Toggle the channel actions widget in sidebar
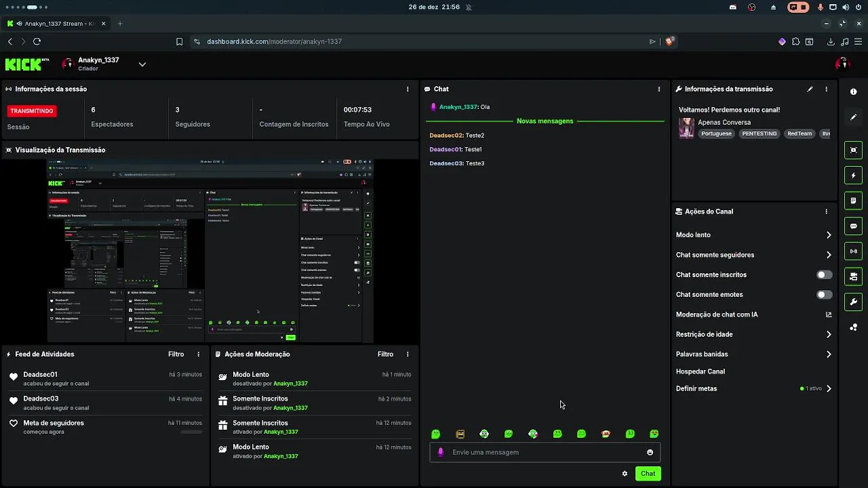The width and height of the screenshot is (868, 488). (853, 277)
